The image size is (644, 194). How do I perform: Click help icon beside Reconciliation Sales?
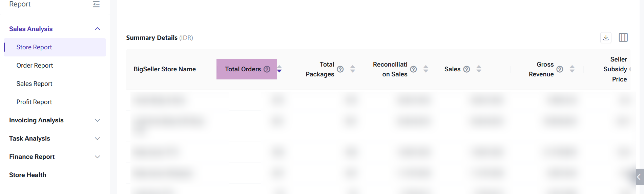413,69
